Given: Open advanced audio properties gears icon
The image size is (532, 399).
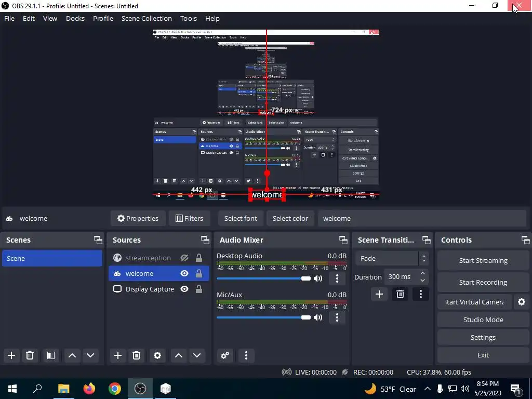Looking at the screenshot, I should click(225, 355).
